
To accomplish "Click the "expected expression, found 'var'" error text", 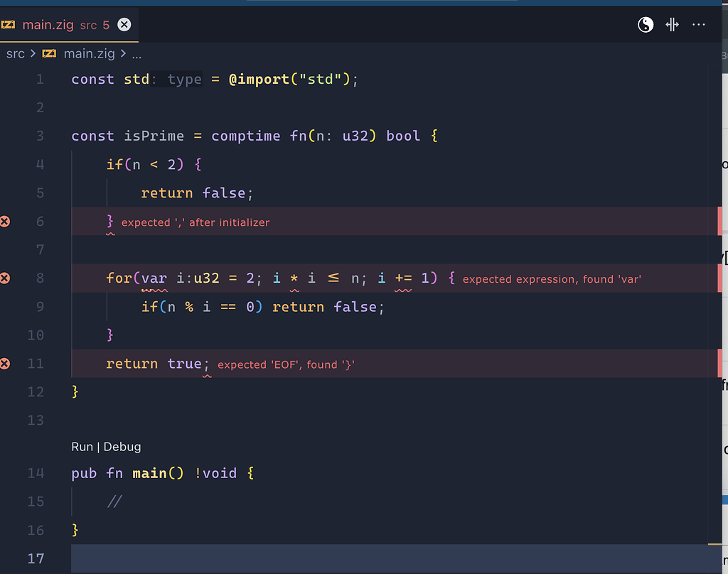I will (552, 279).
